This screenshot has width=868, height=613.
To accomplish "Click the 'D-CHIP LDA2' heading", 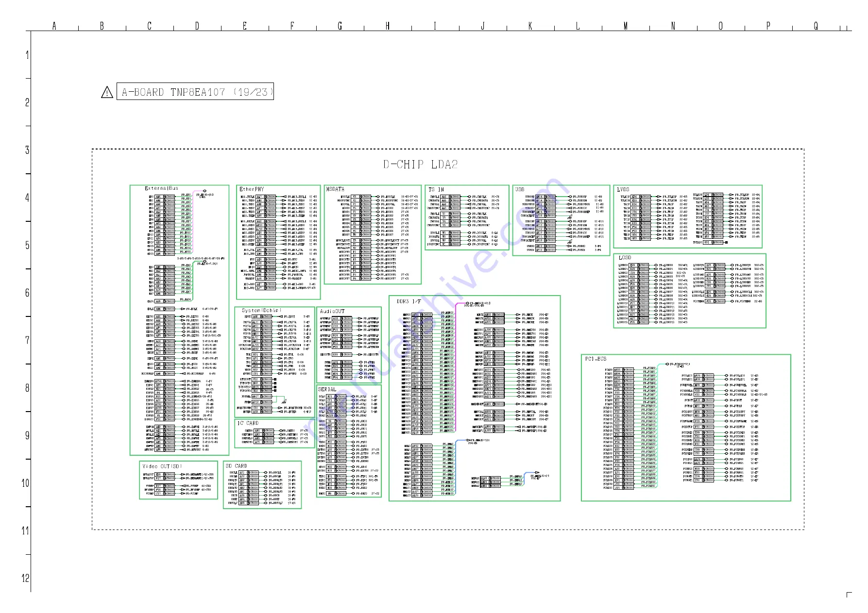I will 421,165.
